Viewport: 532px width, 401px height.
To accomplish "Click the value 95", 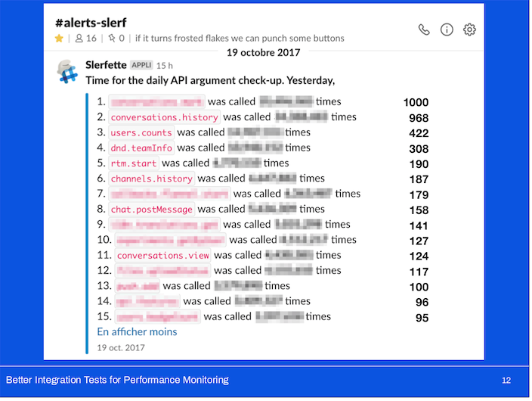I will [422, 318].
